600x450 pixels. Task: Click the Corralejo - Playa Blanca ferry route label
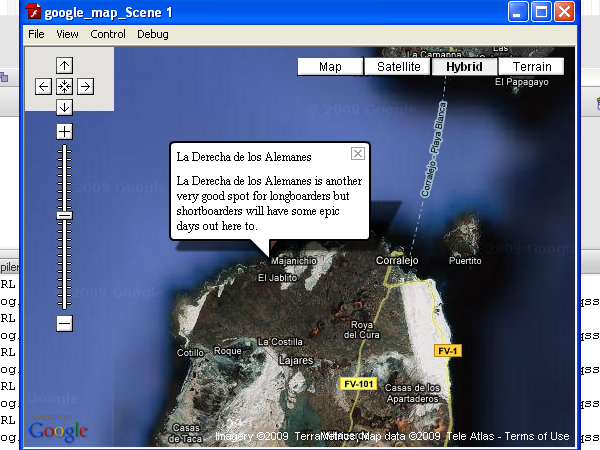(434, 149)
